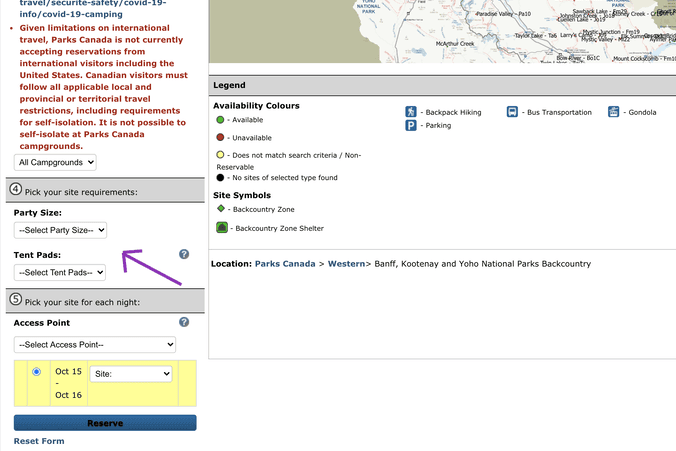Screen dimensions: 676x451
Task: Click the Gondola legend icon
Action: coord(613,112)
